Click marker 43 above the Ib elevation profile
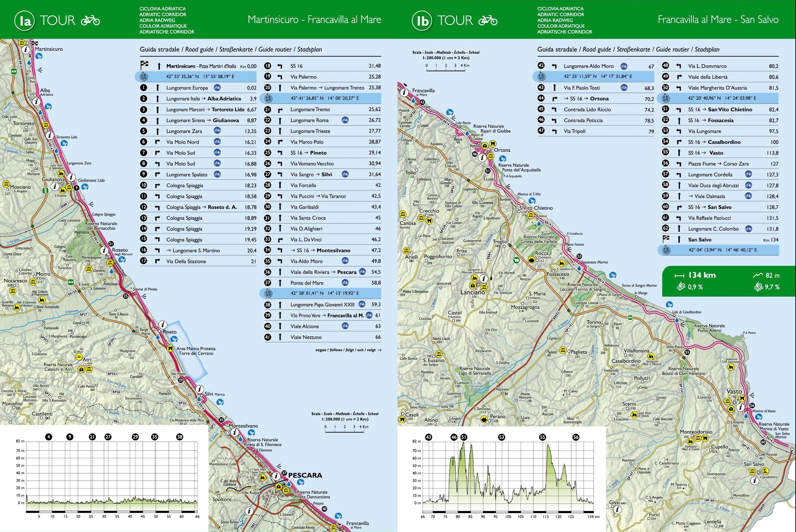Screen dimensions: 796x532 (429, 437)
